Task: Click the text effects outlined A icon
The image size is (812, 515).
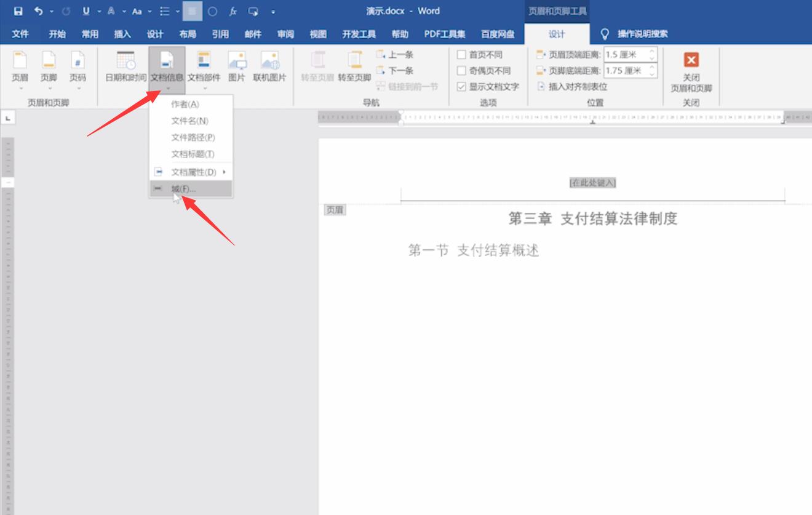Action: [111, 11]
